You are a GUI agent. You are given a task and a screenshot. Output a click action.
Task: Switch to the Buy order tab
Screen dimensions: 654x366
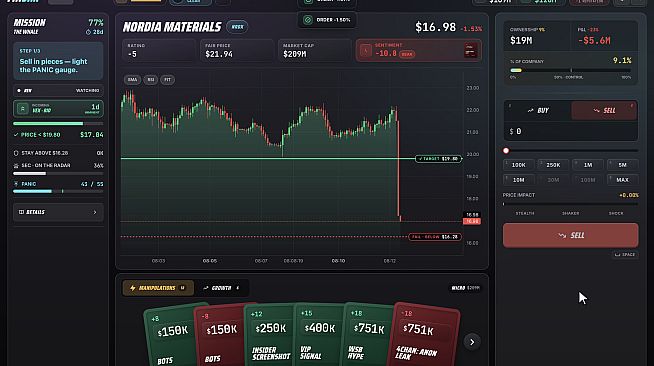538,110
